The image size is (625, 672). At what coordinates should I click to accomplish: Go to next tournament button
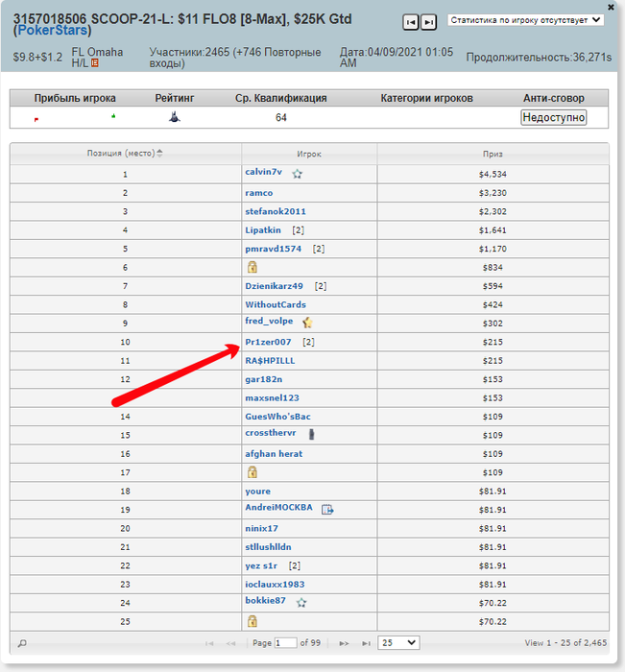click(x=428, y=22)
